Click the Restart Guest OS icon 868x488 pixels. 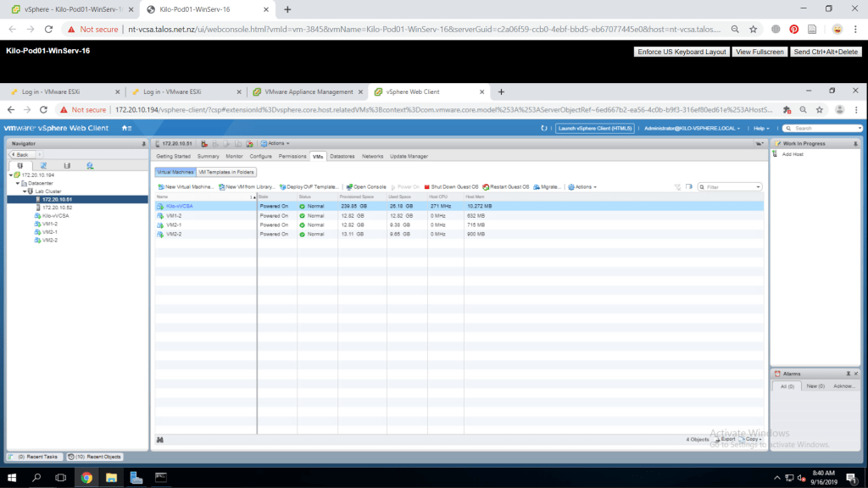[x=485, y=186]
